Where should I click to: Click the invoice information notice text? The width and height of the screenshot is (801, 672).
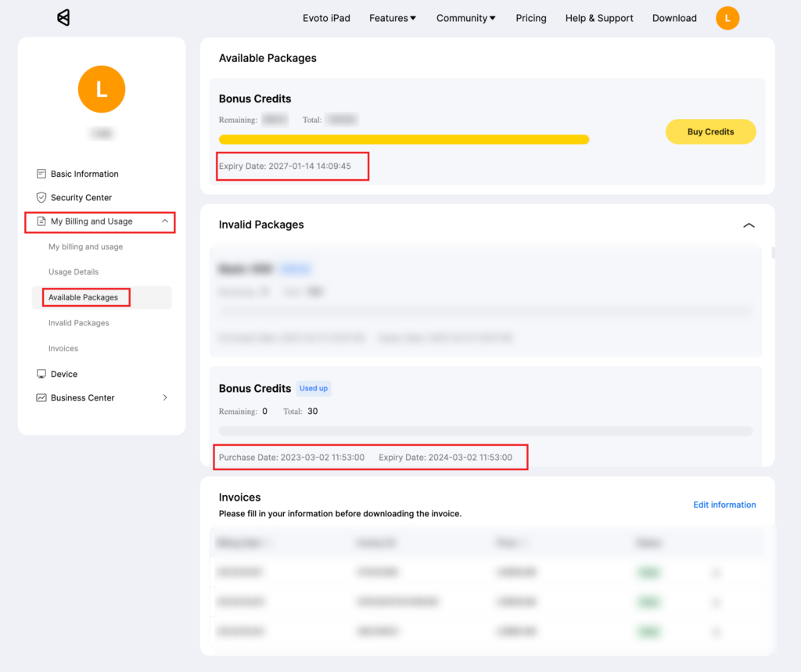coord(340,513)
